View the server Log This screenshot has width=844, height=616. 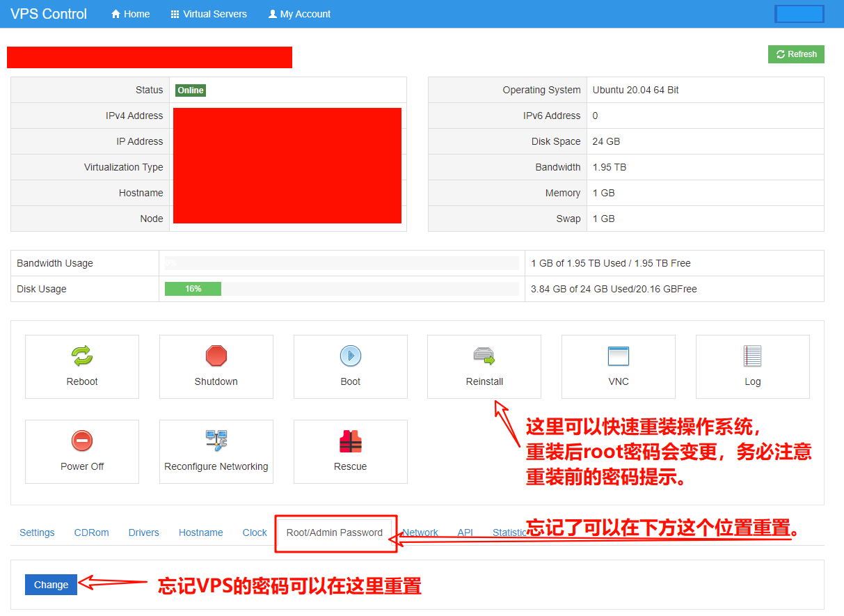coord(752,356)
